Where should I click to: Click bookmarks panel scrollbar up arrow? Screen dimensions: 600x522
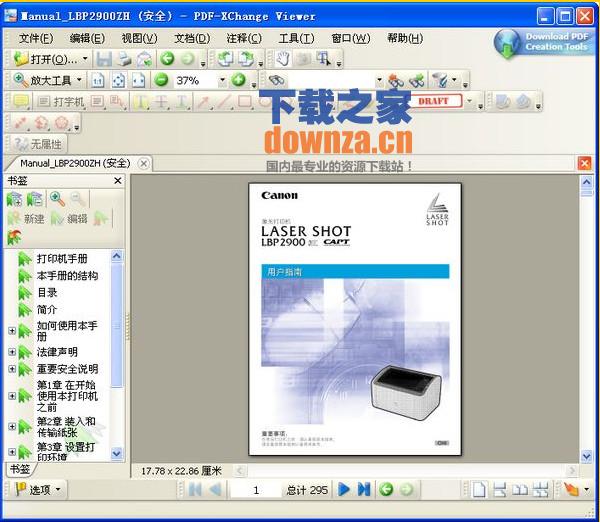click(x=117, y=256)
